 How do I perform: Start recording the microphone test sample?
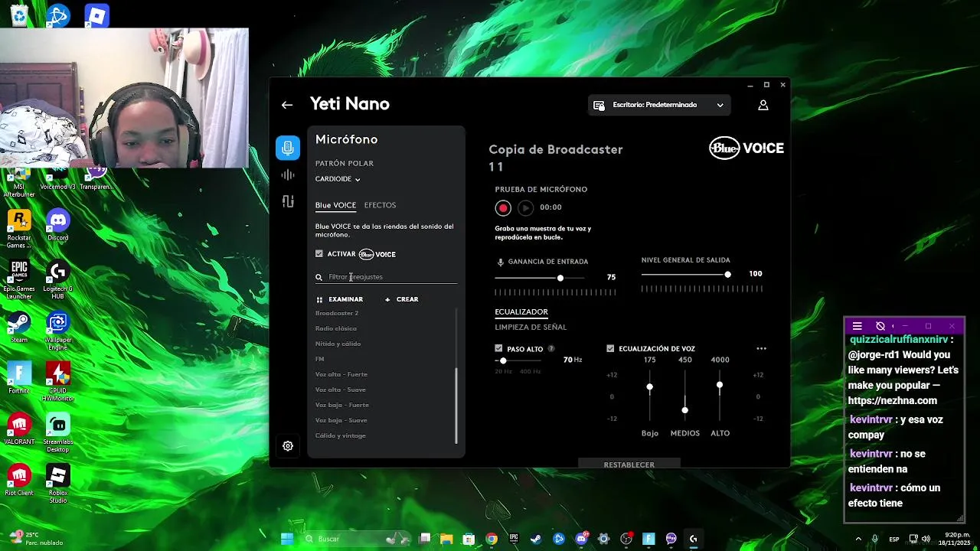click(503, 207)
